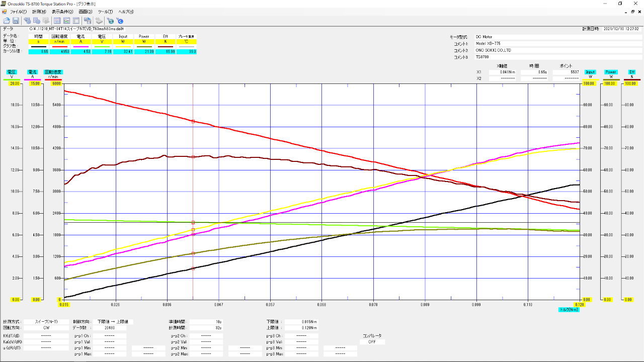Click the save floppy disk toolbar icon
The width and height of the screenshot is (644, 362).
click(x=16, y=21)
